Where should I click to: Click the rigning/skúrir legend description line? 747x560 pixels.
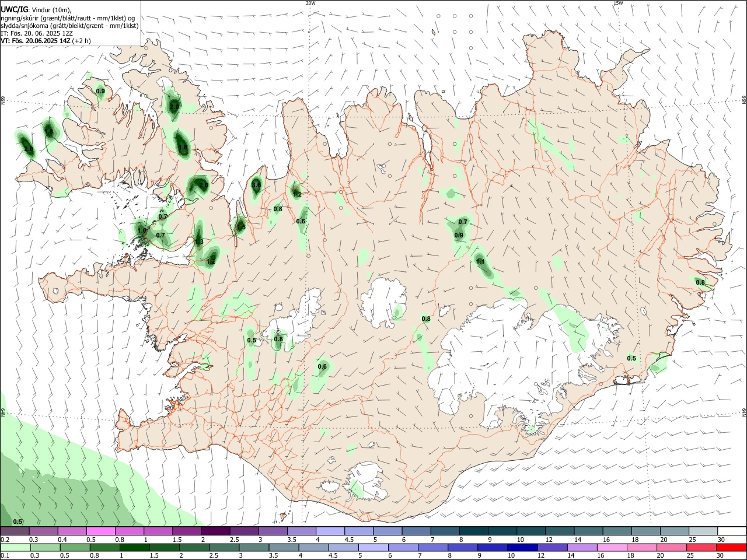pos(68,18)
